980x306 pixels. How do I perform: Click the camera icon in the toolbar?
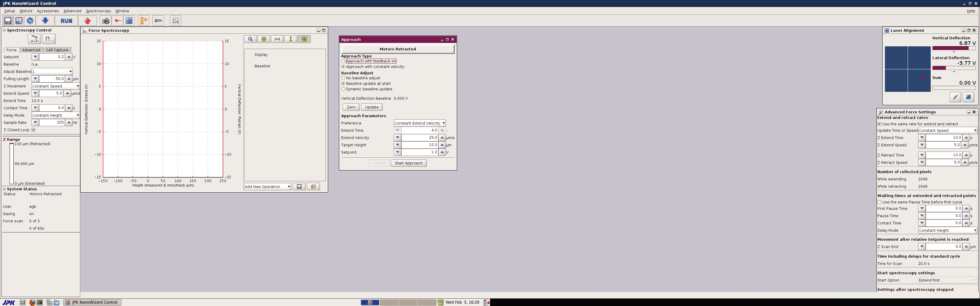pyautogui.click(x=106, y=20)
